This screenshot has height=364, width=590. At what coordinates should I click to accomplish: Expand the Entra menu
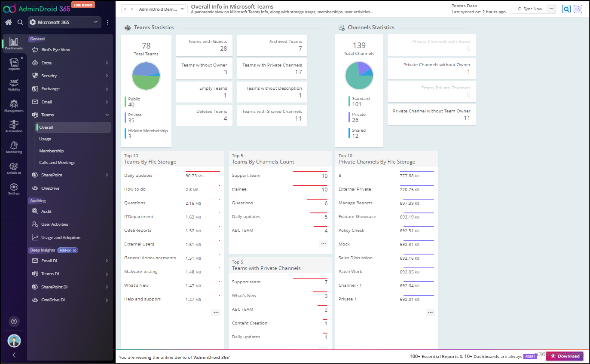[x=70, y=63]
